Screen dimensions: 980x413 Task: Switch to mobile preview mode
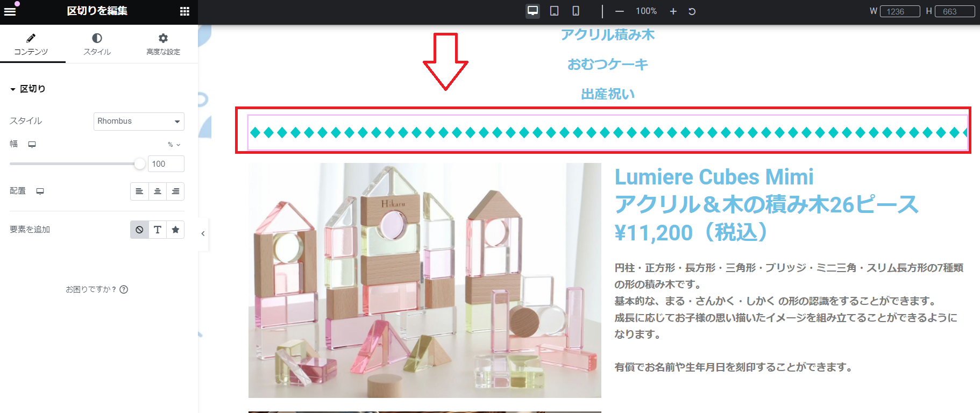point(576,11)
